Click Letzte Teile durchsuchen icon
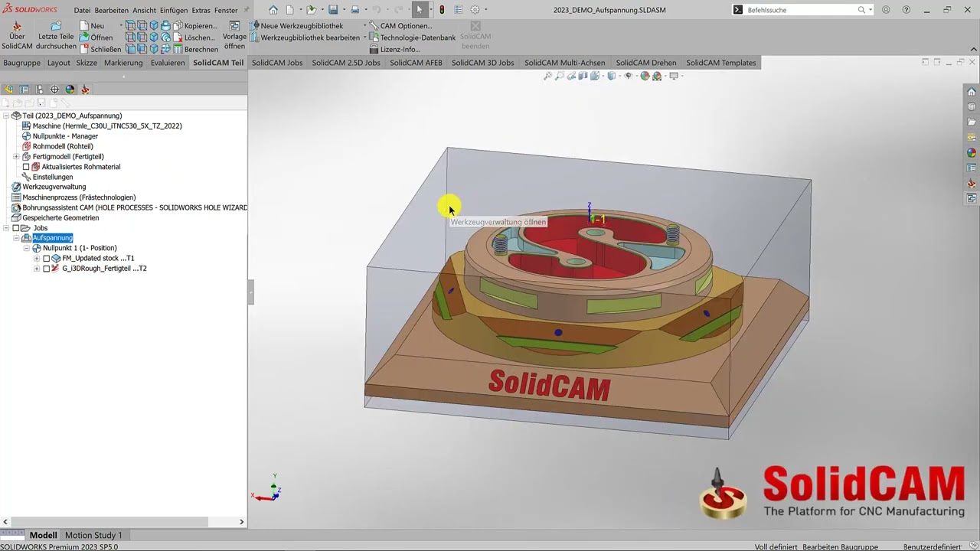 pos(56,26)
